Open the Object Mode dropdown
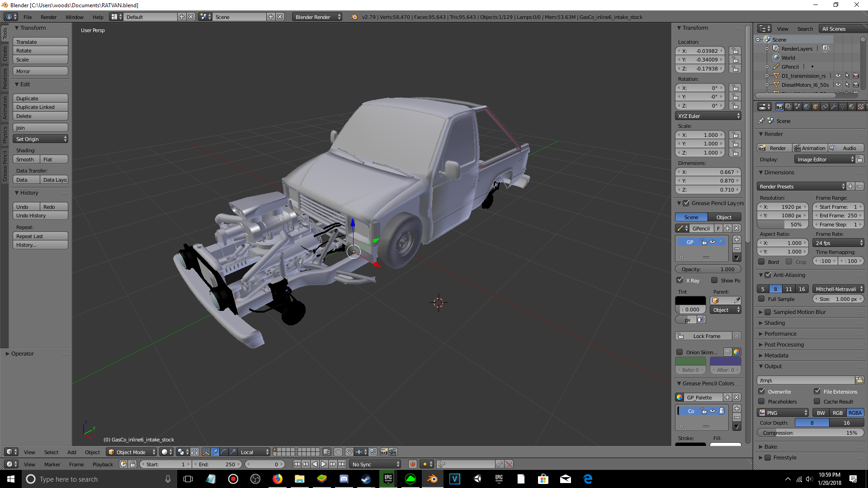 pos(132,452)
